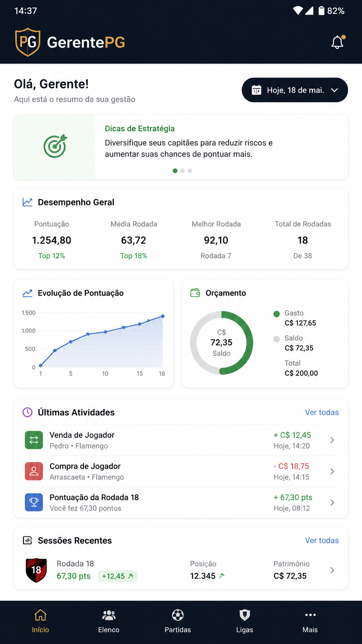
Task: Expand the Venda de Jogador row chevron
Action: point(332,440)
